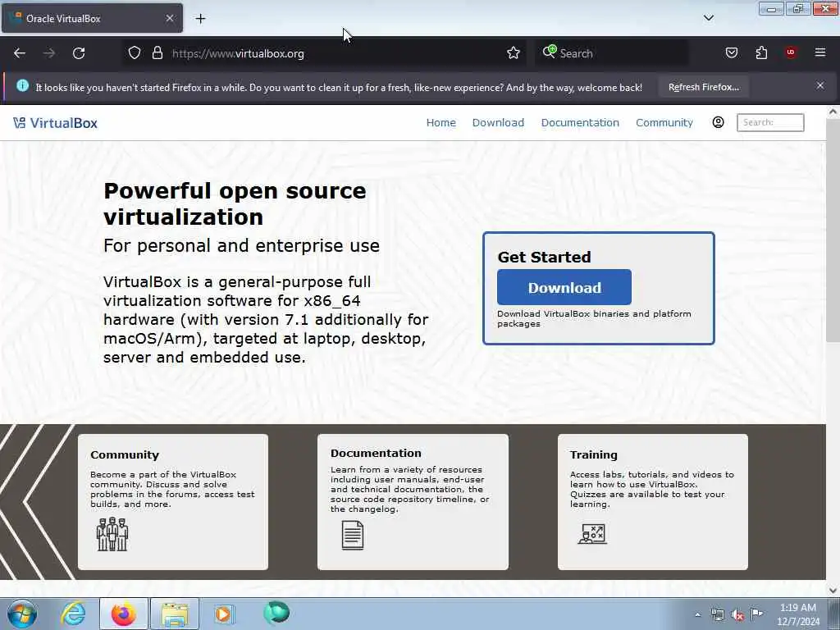
Task: Click the user account icon
Action: (x=719, y=122)
